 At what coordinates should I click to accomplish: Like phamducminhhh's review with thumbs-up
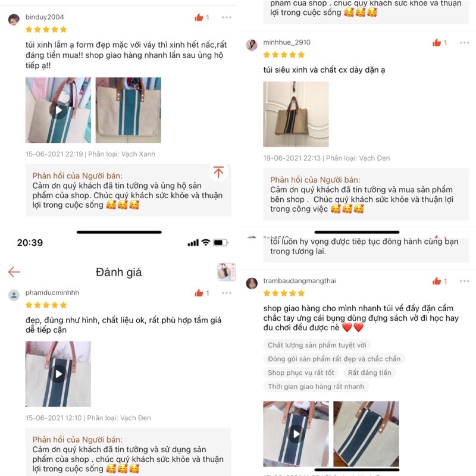point(199,293)
